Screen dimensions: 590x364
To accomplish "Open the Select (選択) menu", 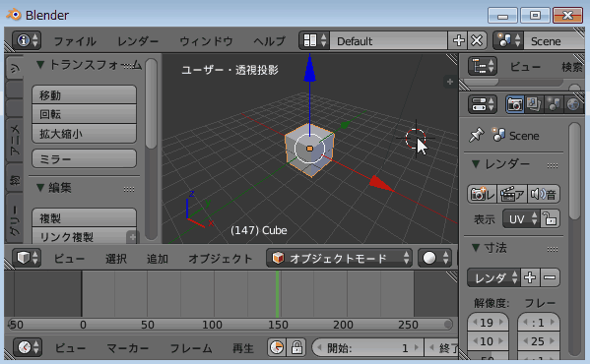I will (116, 259).
